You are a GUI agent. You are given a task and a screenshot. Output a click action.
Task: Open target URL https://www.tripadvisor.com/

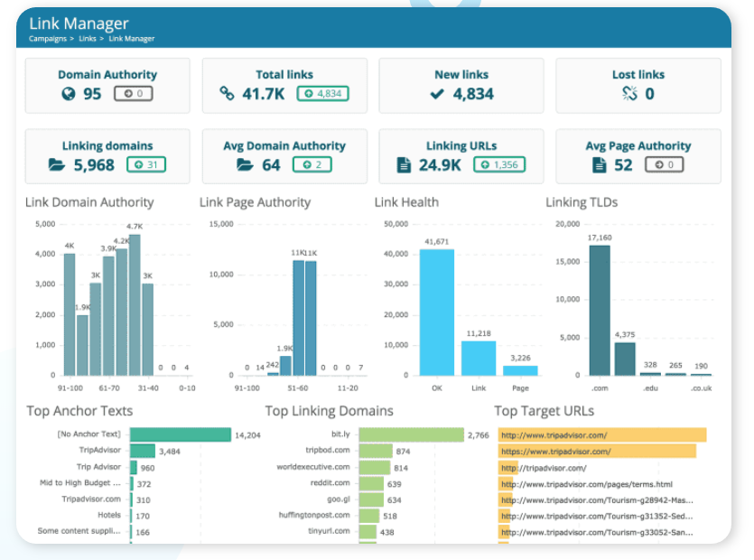(556, 452)
